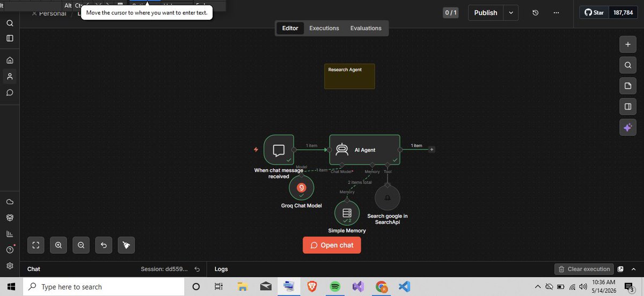Select the Search google in SearchApi node
The image size is (644, 296).
click(x=387, y=198)
